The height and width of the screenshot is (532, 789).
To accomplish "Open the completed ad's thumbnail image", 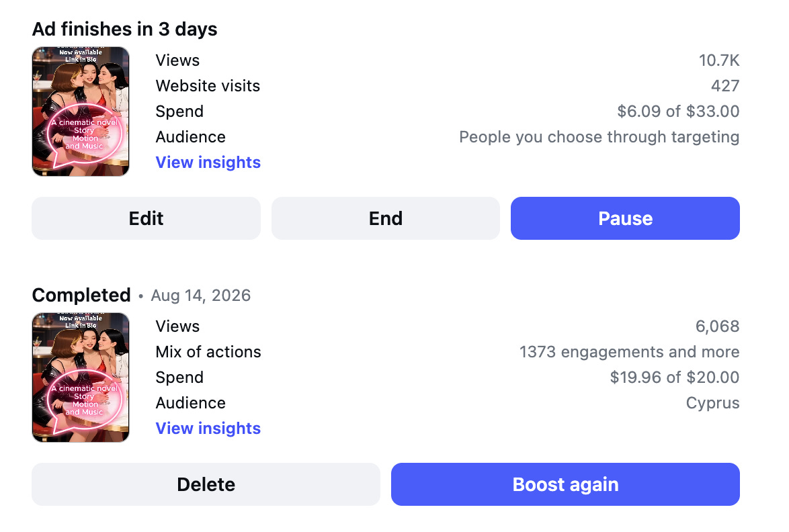I will [81, 378].
